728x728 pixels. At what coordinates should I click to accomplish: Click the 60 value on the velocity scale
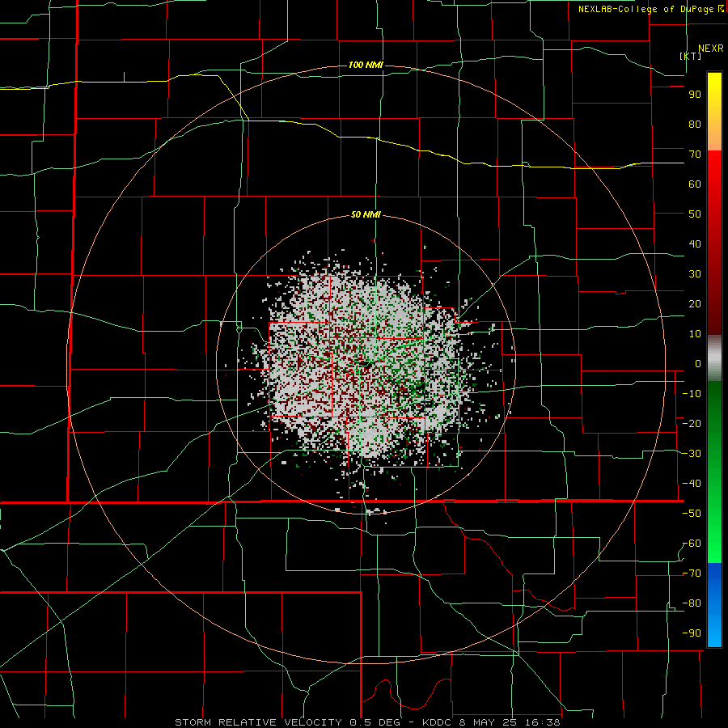click(695, 184)
